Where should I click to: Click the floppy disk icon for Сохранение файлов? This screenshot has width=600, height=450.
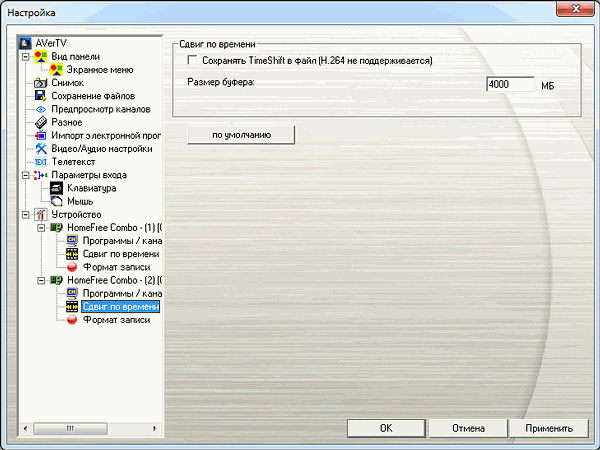41,96
